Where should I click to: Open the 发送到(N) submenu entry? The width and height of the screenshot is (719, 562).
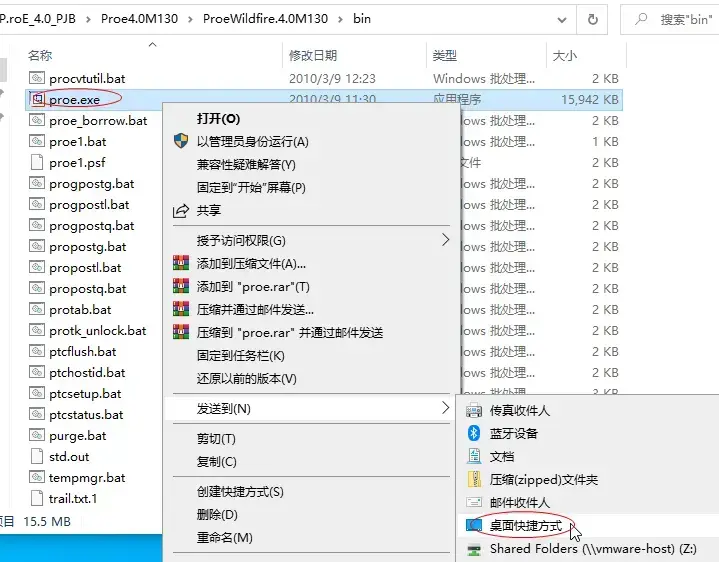(x=312, y=408)
